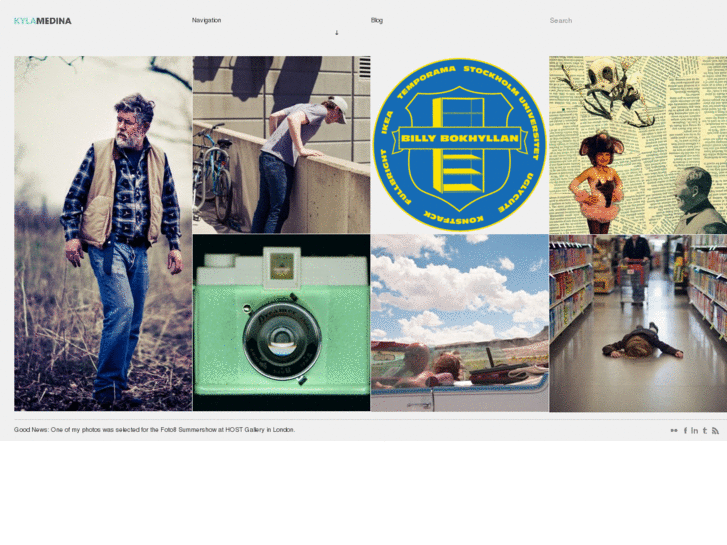Open the Billy Bokhyllan badge graphic
The image size is (727, 545).
(x=459, y=145)
